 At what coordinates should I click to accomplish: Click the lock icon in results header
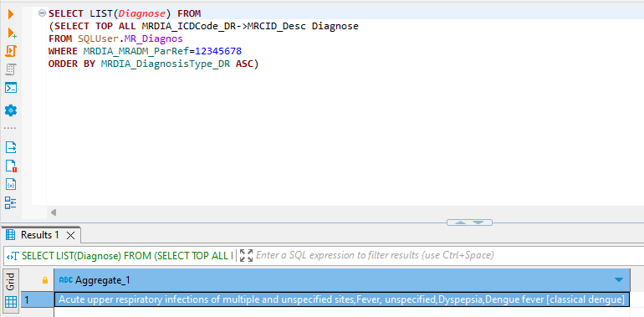click(x=45, y=280)
